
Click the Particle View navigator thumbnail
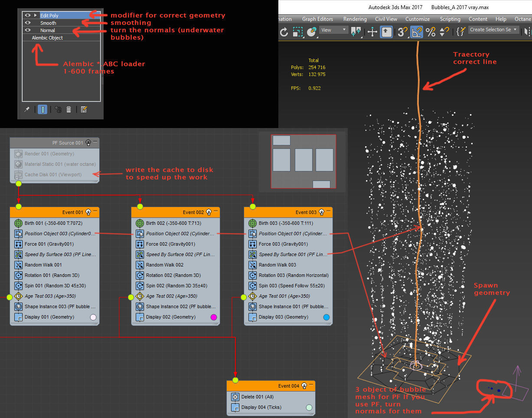pyautogui.click(x=303, y=161)
